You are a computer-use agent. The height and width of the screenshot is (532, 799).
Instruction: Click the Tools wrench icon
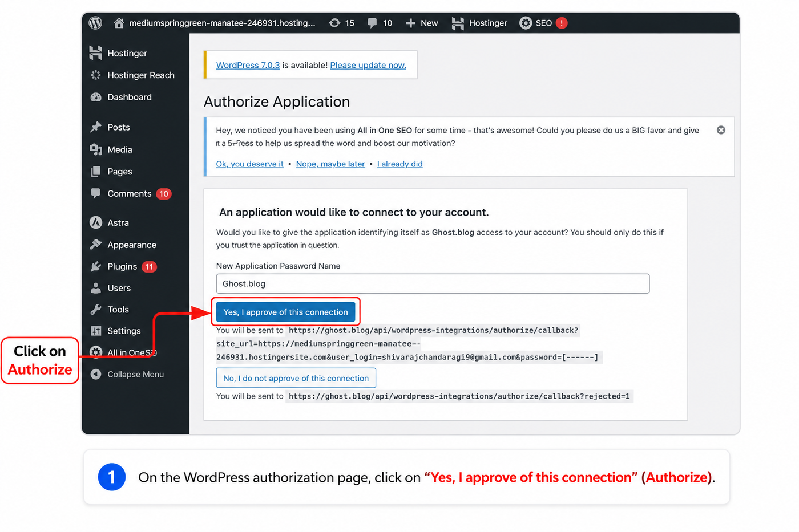point(96,310)
